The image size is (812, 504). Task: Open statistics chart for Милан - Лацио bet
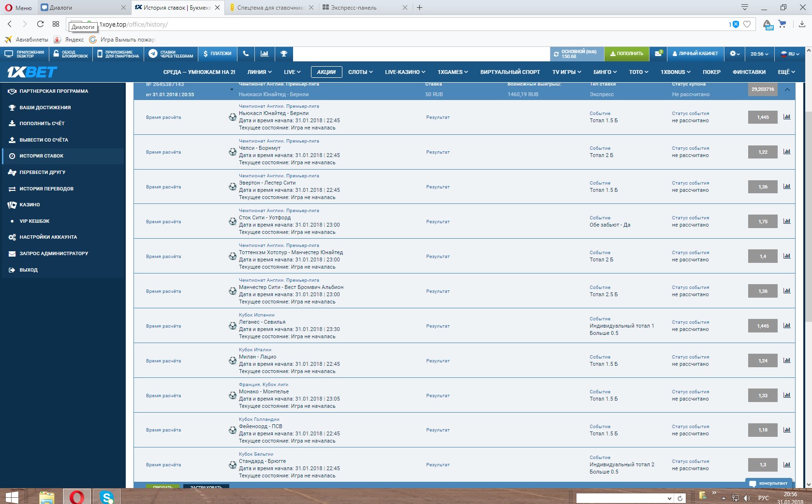click(787, 360)
